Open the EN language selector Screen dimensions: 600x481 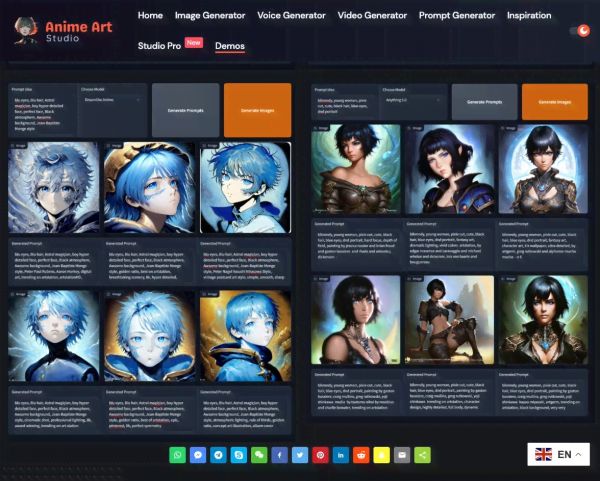(561, 454)
